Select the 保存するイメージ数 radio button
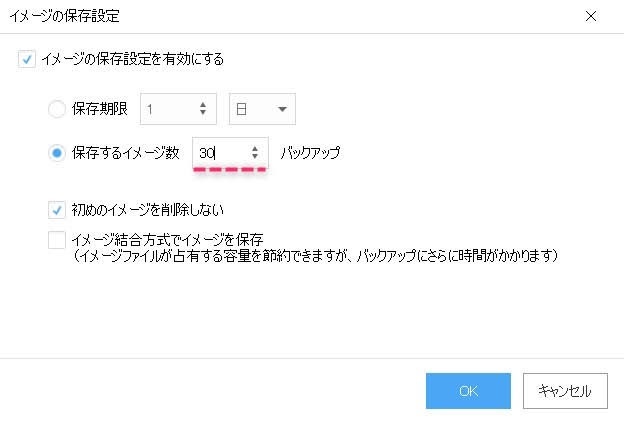 pyautogui.click(x=57, y=153)
